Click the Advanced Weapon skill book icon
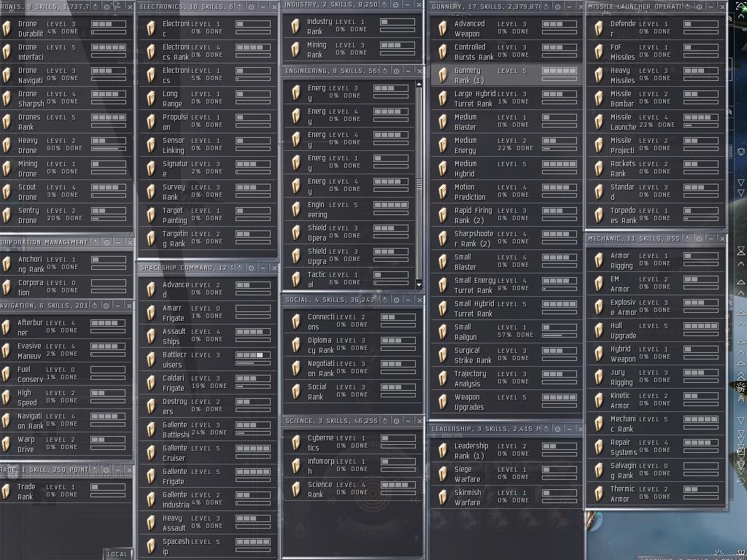Image resolution: width=747 pixels, height=560 pixels. 443,28
